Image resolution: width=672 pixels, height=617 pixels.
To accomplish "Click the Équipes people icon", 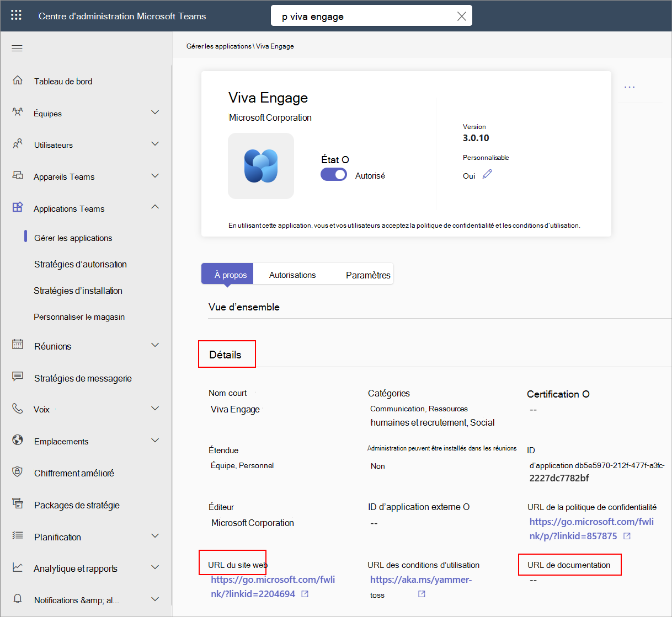I will pyautogui.click(x=18, y=112).
